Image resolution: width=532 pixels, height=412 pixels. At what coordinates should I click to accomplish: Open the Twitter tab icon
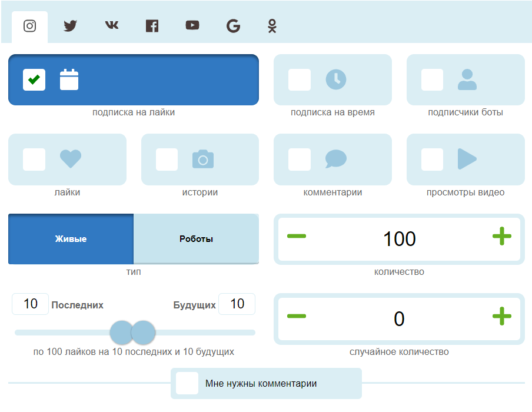click(x=71, y=26)
